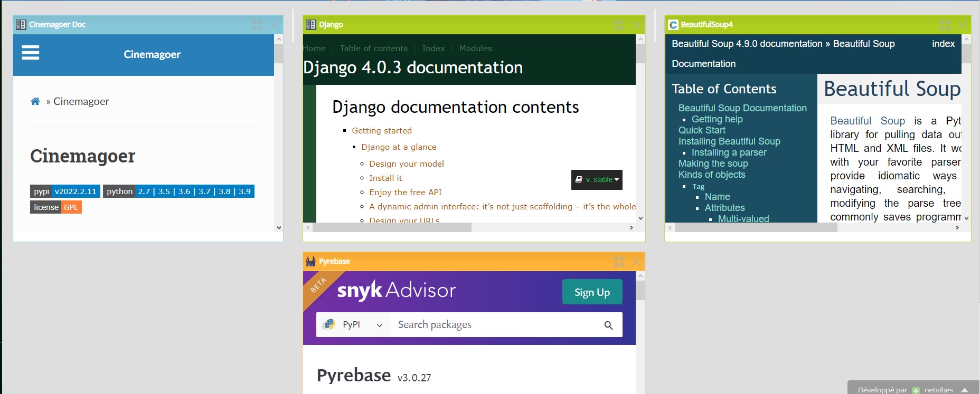Open 'Design your model' link
The image size is (980, 394).
pos(407,164)
